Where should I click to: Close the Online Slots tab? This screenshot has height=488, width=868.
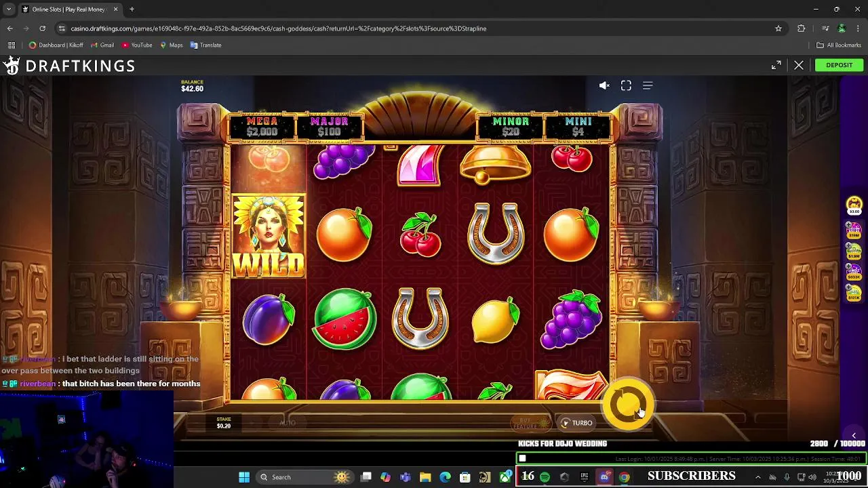[x=115, y=9]
